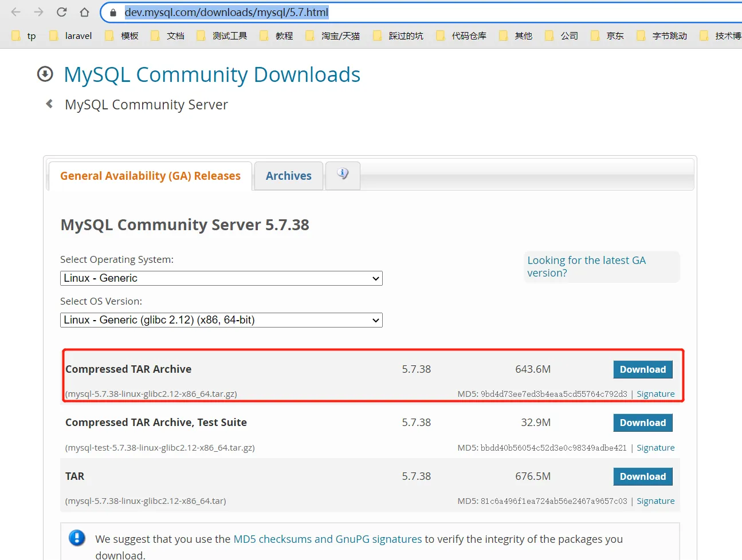This screenshot has height=560, width=742.
Task: Click the MySQL Community Downloads circle download icon
Action: point(45,74)
